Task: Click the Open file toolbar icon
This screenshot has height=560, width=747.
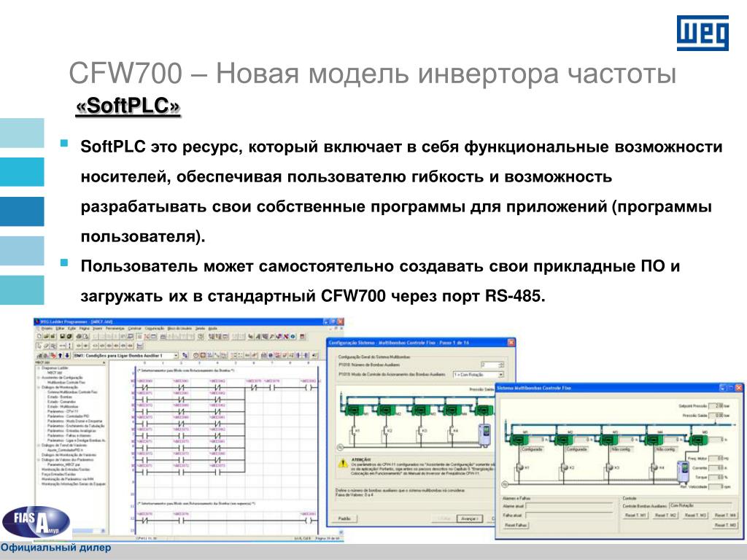Action: pyautogui.click(x=47, y=336)
